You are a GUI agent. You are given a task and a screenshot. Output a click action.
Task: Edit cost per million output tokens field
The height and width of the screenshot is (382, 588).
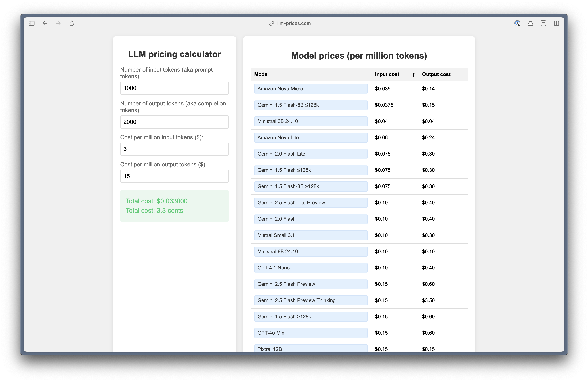(174, 176)
